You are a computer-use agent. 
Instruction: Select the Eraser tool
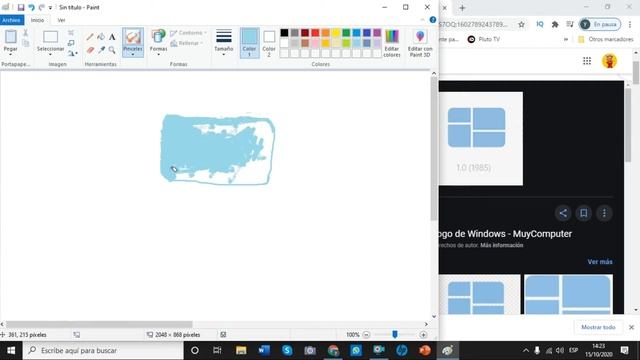coord(90,50)
